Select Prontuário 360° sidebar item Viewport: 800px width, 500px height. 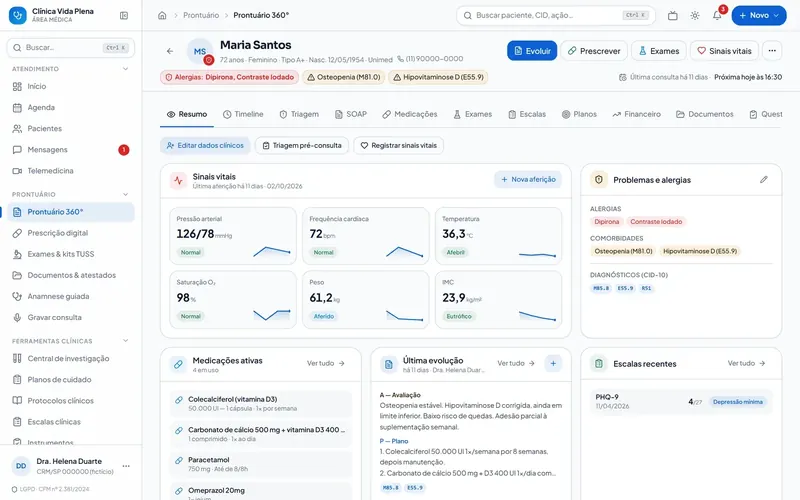click(70, 212)
